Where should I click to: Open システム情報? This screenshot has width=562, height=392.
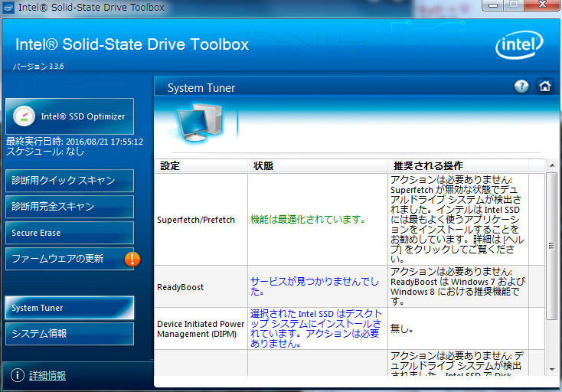click(70, 334)
